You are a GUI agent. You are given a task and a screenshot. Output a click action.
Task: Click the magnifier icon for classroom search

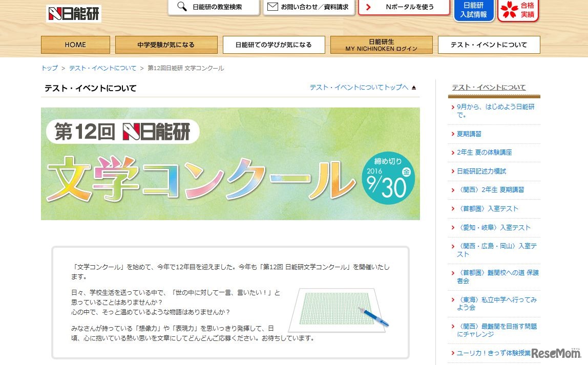point(182,6)
